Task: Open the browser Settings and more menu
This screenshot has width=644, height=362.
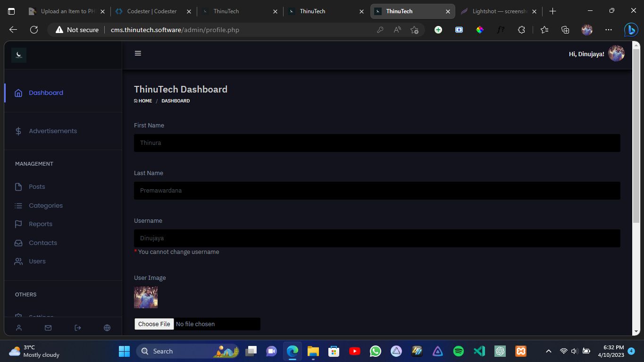Action: pos(609,30)
